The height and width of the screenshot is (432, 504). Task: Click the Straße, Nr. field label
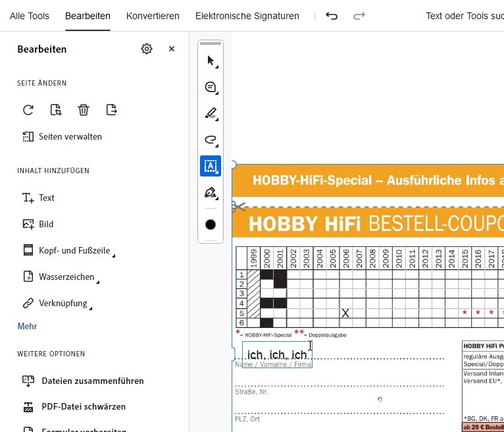click(x=251, y=392)
